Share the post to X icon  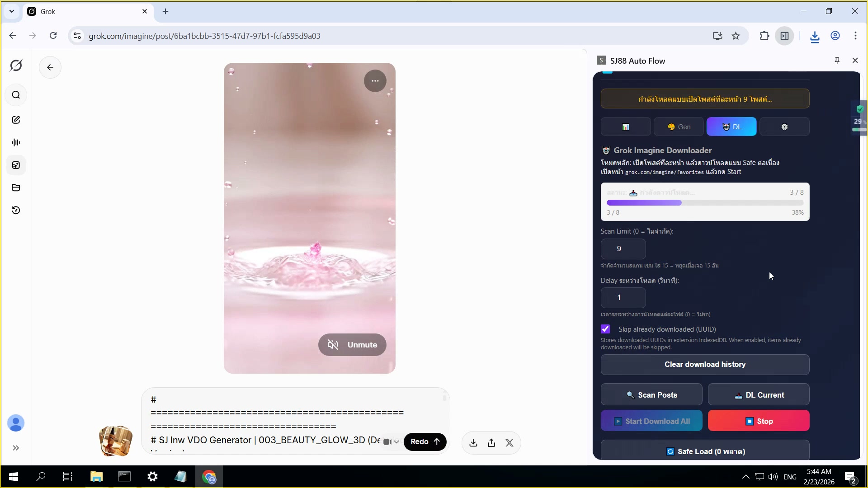pyautogui.click(x=509, y=443)
